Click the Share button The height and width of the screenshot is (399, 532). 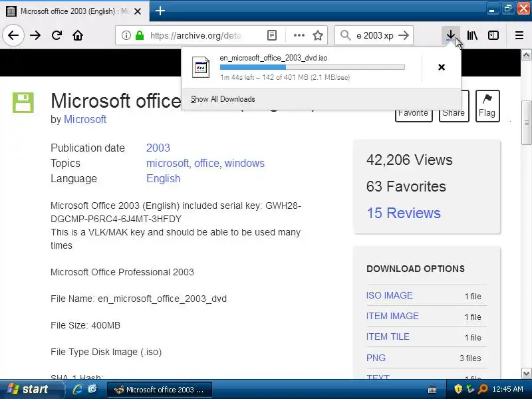pyautogui.click(x=454, y=113)
